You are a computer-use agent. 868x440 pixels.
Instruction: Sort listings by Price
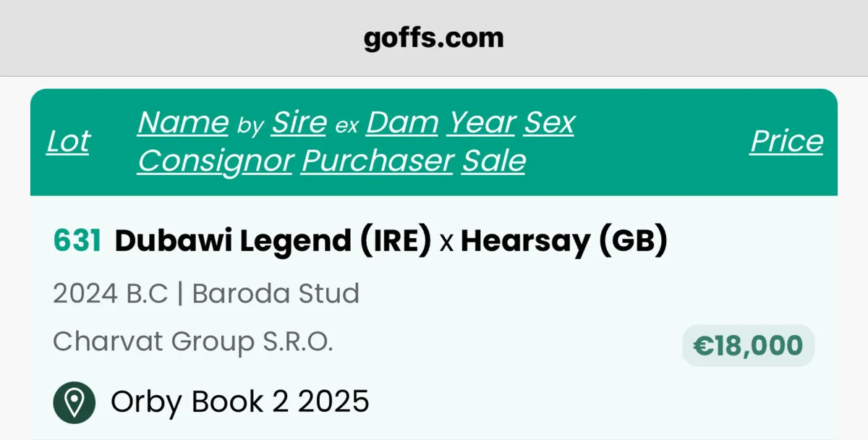(786, 142)
